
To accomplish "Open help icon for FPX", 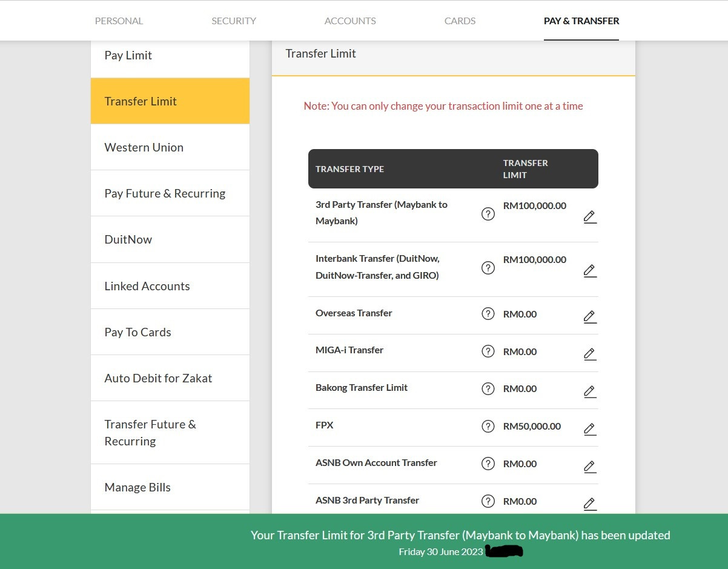I will click(488, 426).
